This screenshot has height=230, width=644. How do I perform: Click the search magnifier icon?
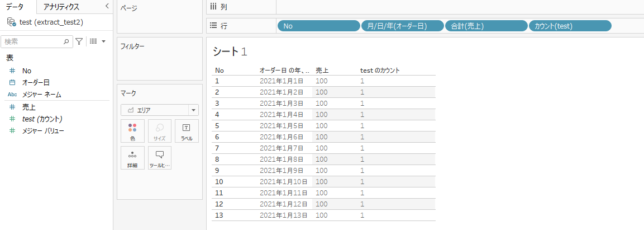[x=66, y=41]
